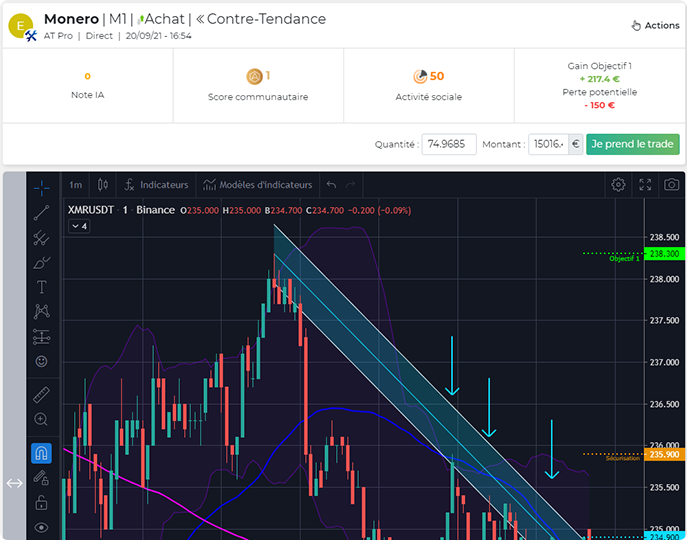This screenshot has height=540, width=687.
Task: Open the chart patterns tool
Action: (x=42, y=312)
